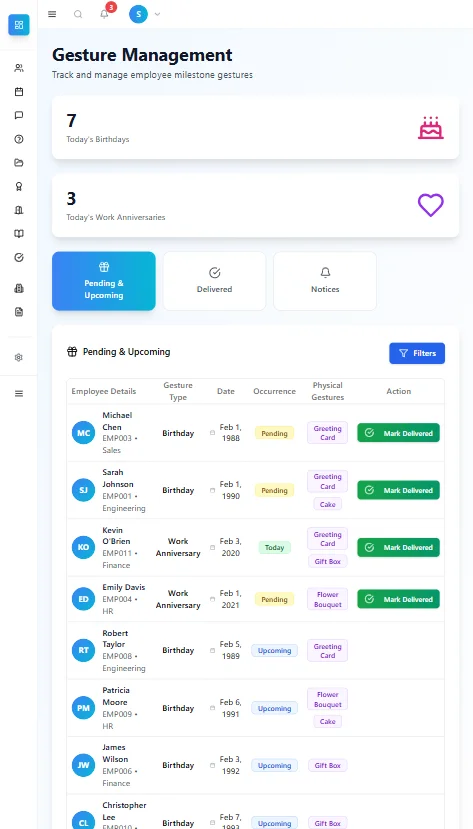This screenshot has height=829, width=473.
Task: Expand the user profile dropdown chevron
Action: coord(157,14)
